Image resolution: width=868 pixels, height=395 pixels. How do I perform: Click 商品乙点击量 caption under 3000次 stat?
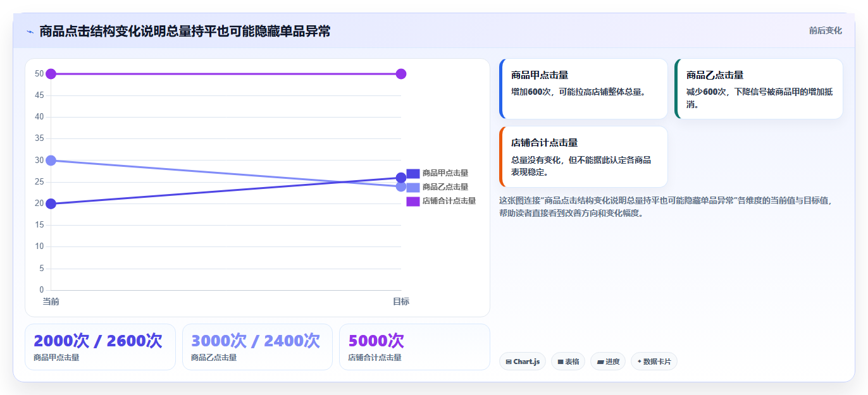coord(214,358)
